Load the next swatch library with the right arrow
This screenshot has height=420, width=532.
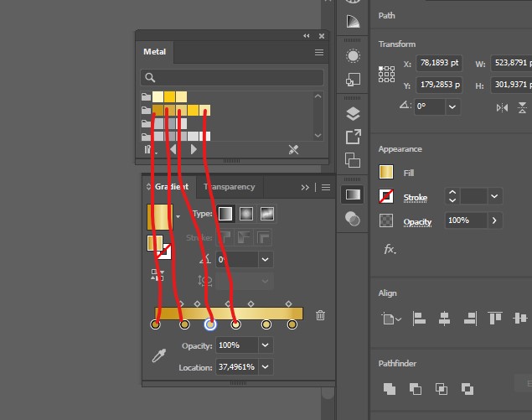pos(194,149)
